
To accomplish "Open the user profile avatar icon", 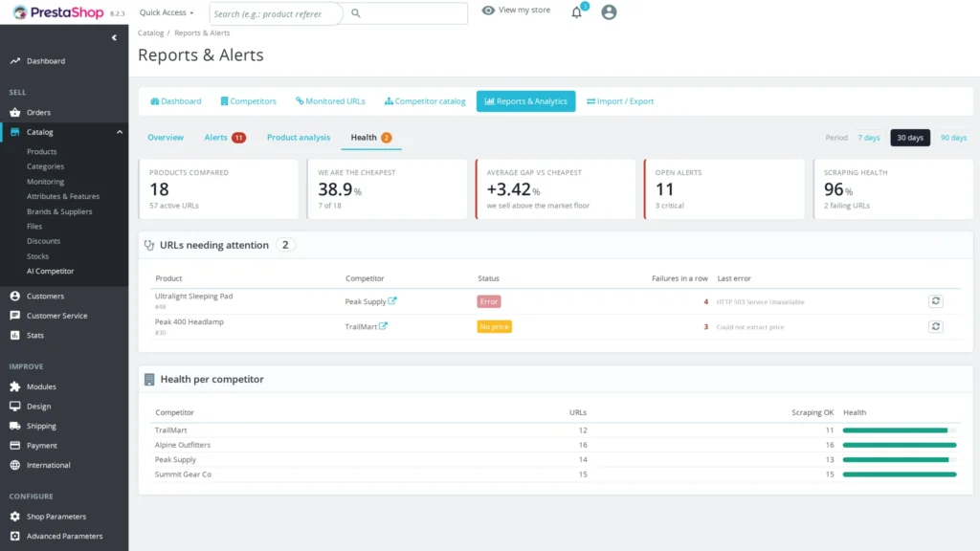I will 609,11.
